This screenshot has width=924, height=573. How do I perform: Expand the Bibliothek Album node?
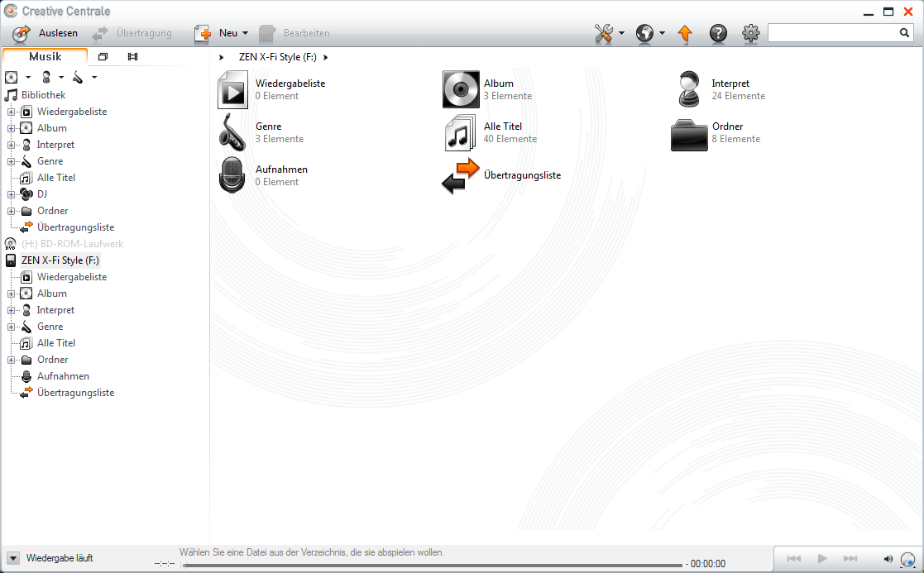(11, 128)
